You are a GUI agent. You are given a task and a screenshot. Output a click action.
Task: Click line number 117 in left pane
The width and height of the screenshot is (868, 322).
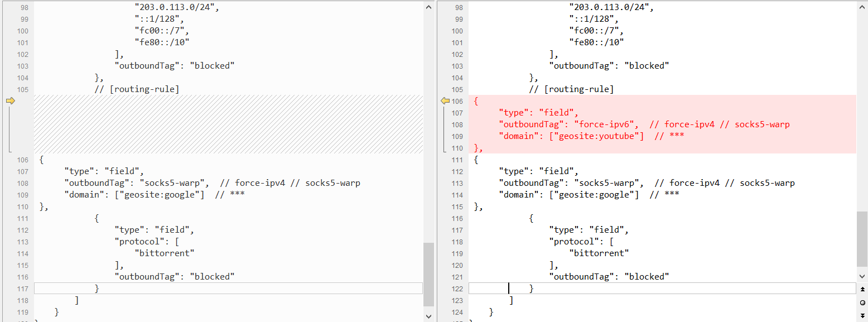click(x=22, y=289)
